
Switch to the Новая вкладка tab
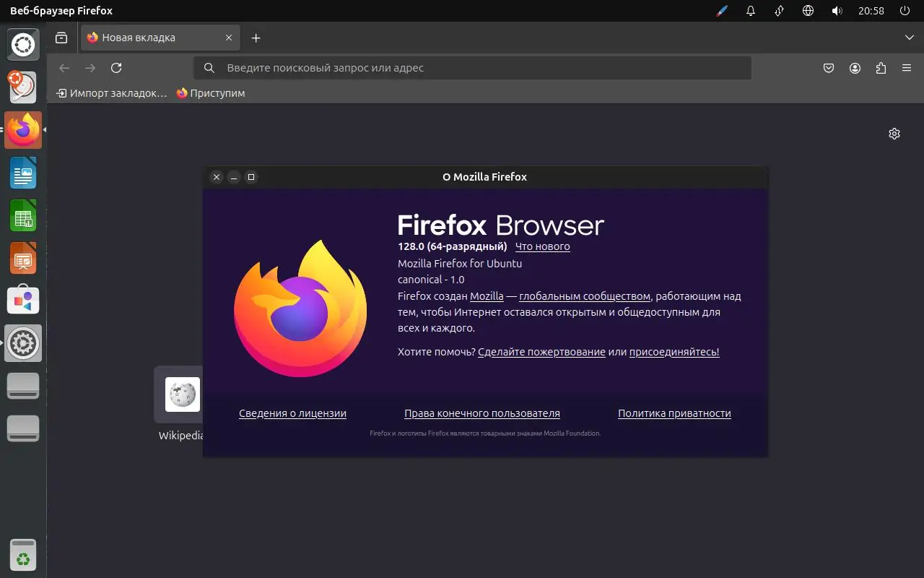(152, 37)
